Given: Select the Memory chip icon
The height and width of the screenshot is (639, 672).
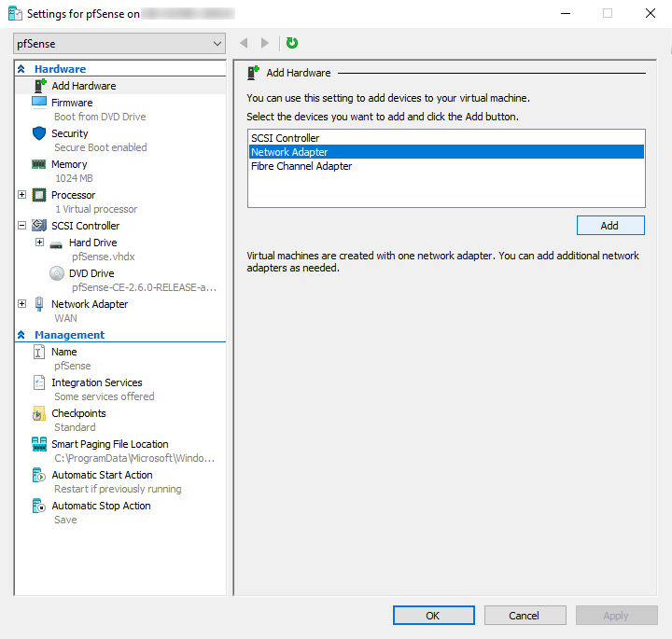Looking at the screenshot, I should coord(38,164).
